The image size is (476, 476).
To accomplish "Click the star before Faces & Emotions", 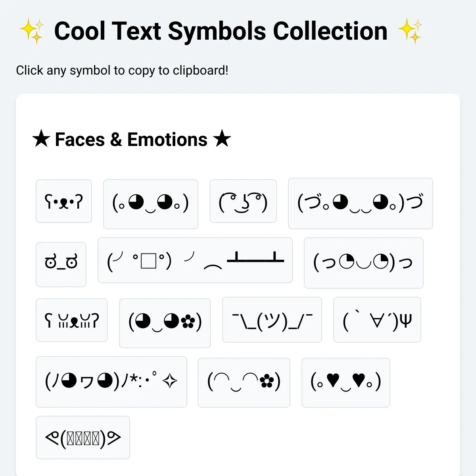I will tap(41, 139).
